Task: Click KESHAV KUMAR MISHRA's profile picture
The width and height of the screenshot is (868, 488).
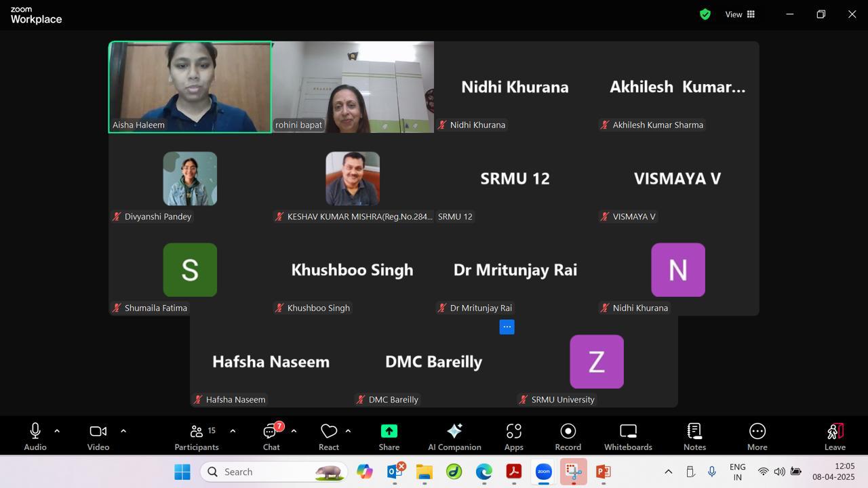Action: click(x=353, y=178)
